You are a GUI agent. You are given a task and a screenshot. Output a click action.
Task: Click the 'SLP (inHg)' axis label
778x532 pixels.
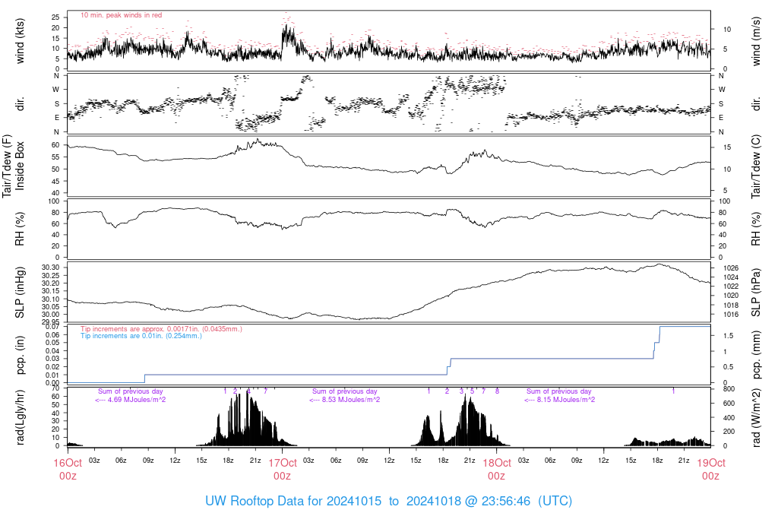point(20,293)
